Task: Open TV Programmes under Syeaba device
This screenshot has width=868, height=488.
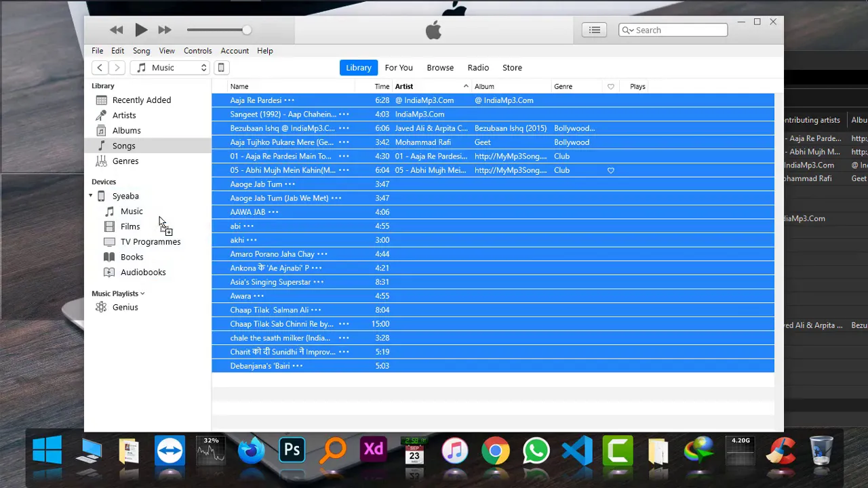Action: coord(151,242)
